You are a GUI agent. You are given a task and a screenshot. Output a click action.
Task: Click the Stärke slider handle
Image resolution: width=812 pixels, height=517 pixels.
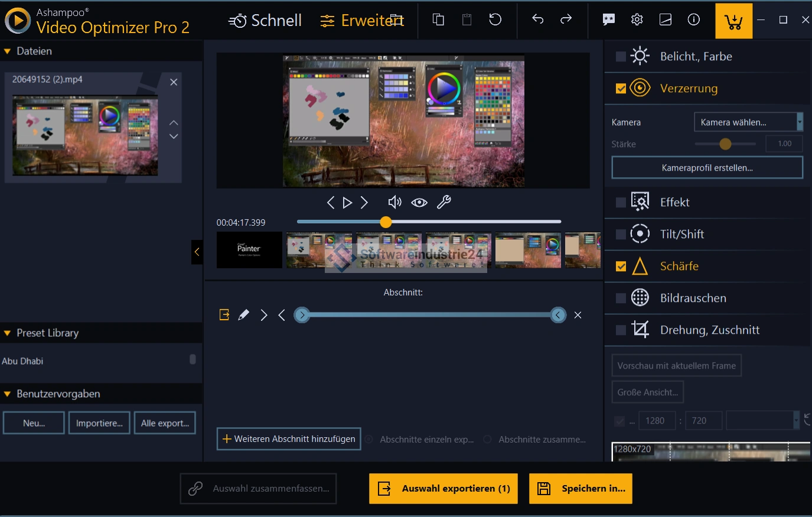pos(725,144)
